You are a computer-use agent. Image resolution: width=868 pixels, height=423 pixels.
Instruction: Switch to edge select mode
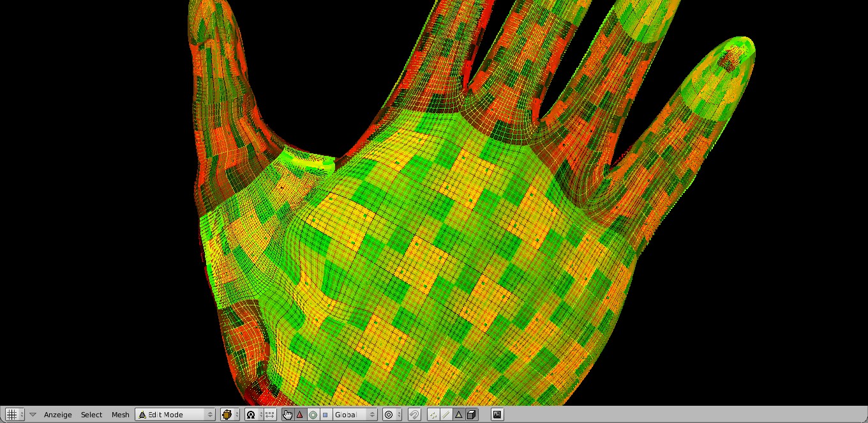[x=445, y=415]
